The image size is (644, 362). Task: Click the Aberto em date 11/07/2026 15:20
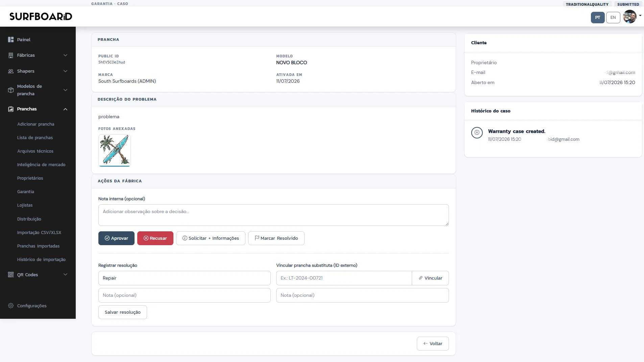tap(617, 82)
